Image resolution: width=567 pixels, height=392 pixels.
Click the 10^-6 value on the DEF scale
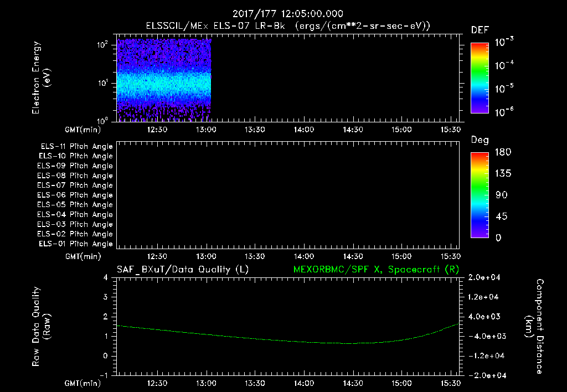(504, 112)
